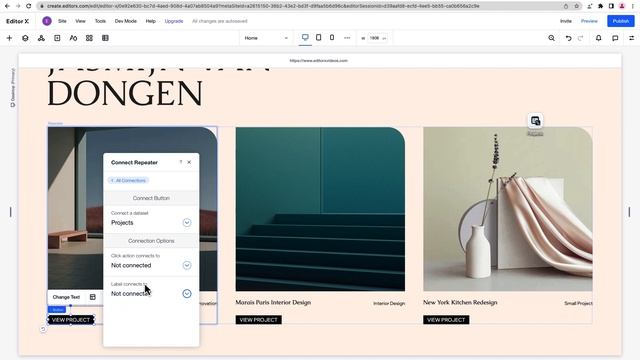The image size is (640, 360).
Task: Click the Change Text button
Action: 66,297
